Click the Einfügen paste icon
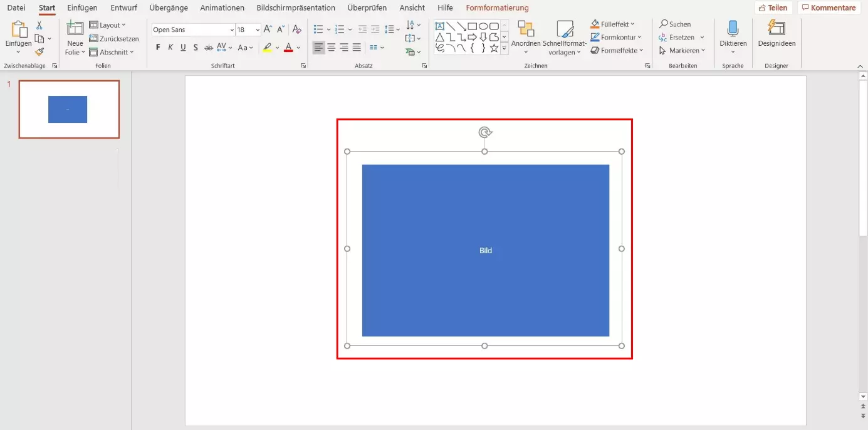868x430 pixels. (x=19, y=29)
